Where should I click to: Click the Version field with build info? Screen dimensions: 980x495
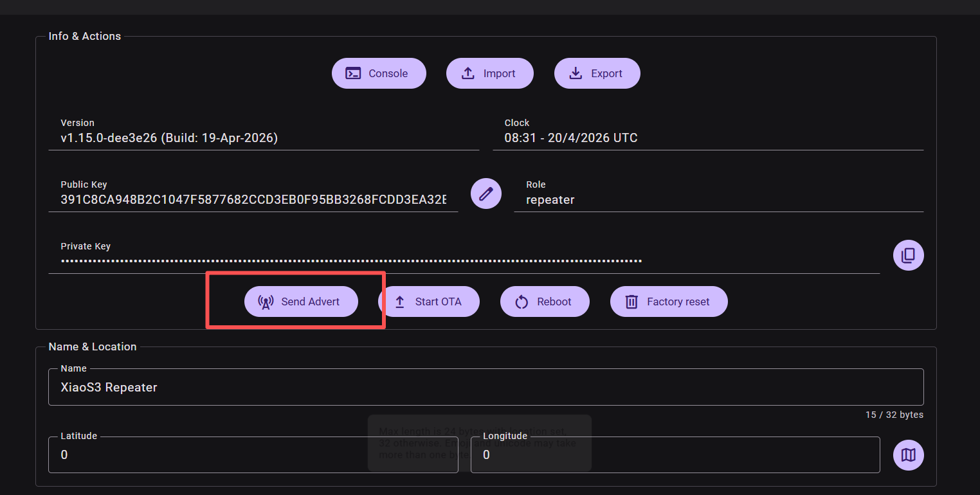click(264, 138)
